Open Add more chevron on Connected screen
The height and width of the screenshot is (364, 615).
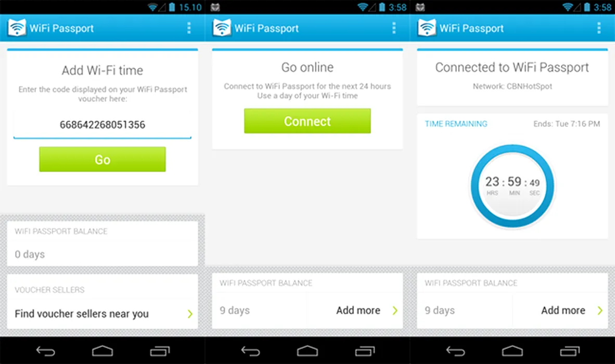pos(600,310)
